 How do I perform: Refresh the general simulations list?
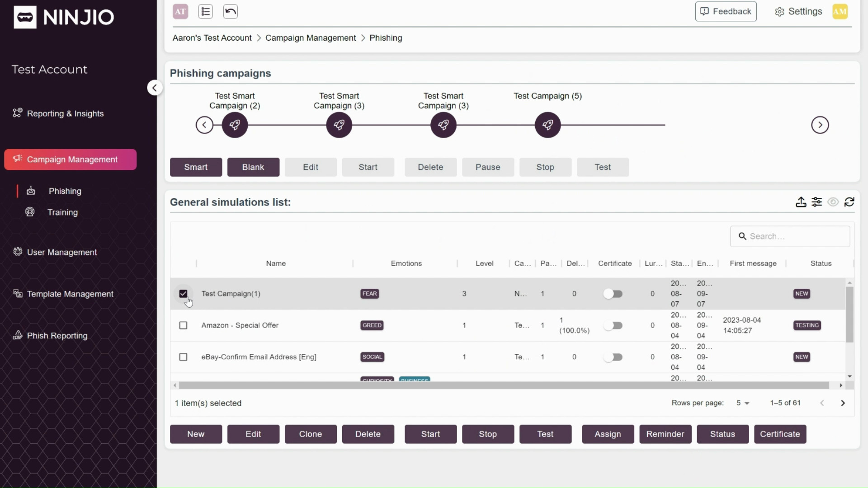pyautogui.click(x=849, y=202)
